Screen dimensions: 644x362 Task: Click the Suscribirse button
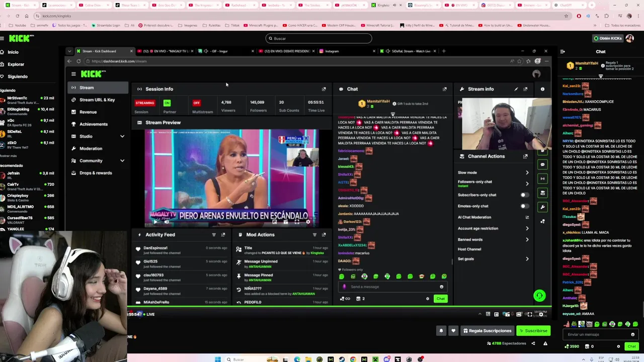(533, 330)
